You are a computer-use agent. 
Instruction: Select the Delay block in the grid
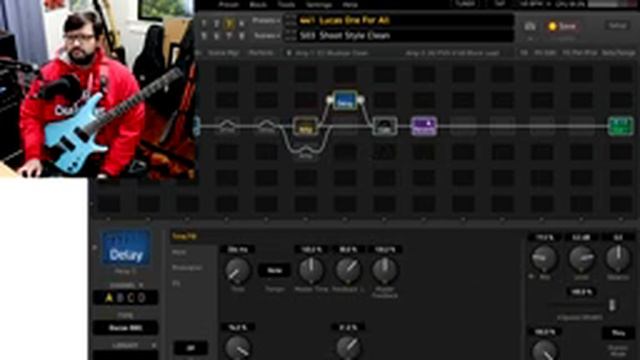[345, 100]
